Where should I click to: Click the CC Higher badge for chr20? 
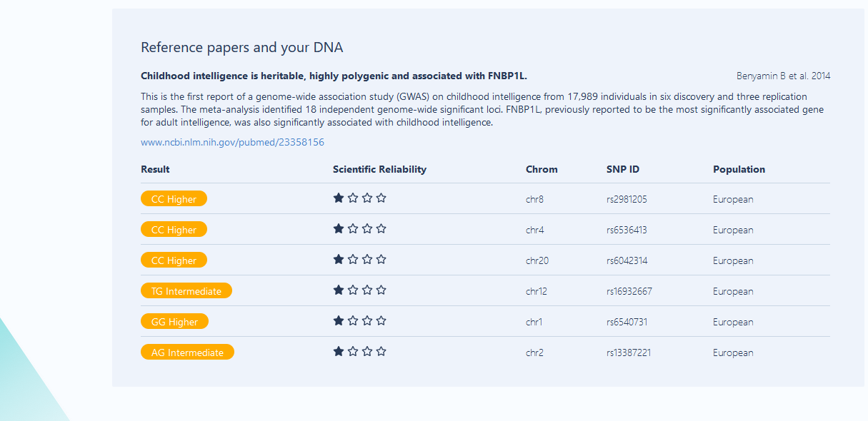pos(174,260)
